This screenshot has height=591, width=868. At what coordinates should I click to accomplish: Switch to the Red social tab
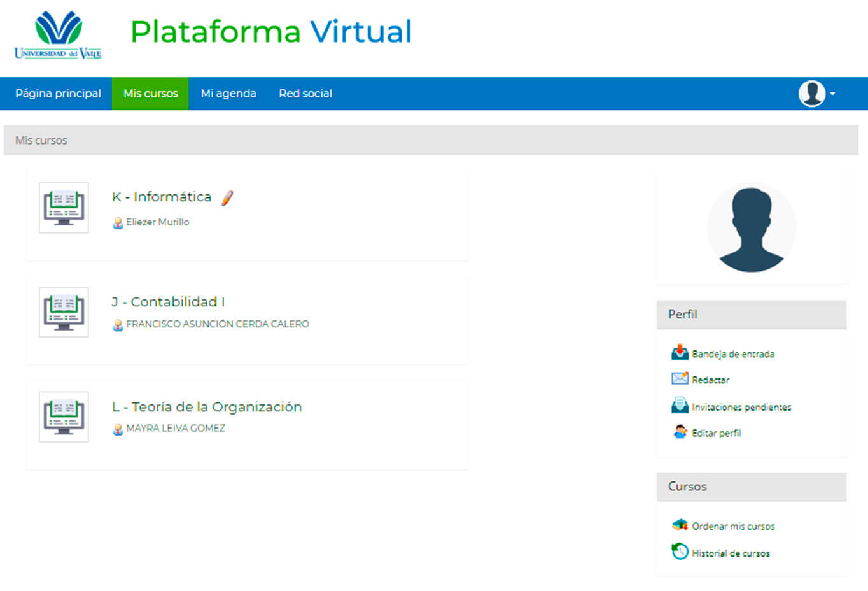click(x=305, y=94)
